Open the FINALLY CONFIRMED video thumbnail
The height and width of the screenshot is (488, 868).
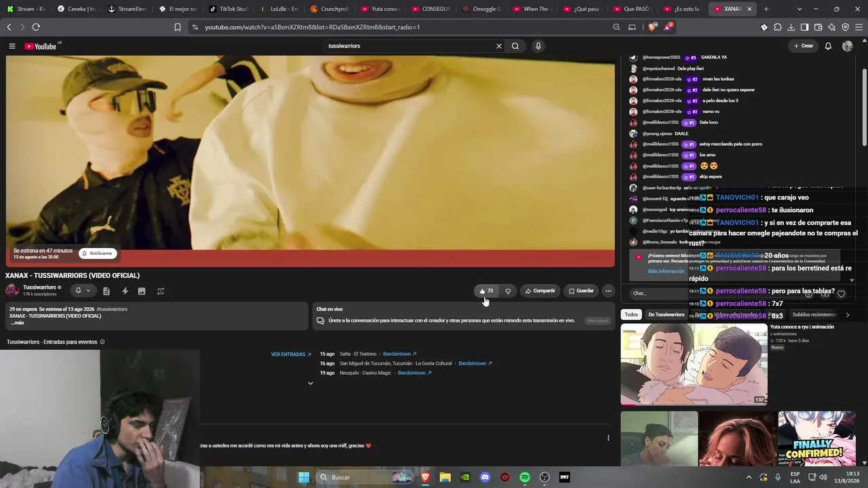click(817, 439)
